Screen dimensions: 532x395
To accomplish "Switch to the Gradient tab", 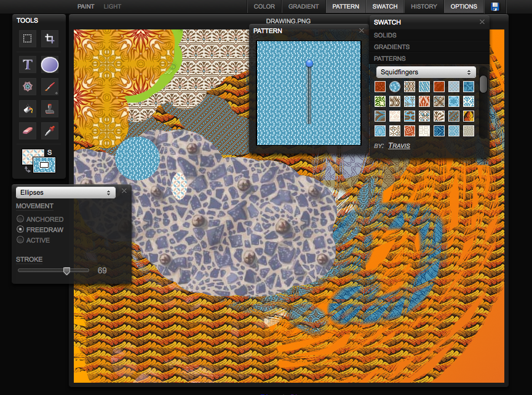I will point(304,7).
